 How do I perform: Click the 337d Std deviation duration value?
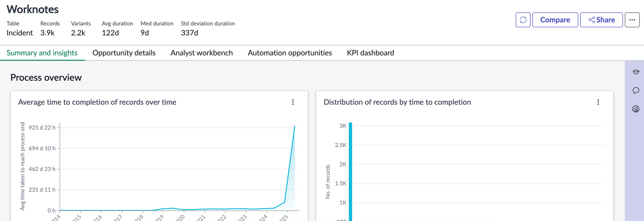pyautogui.click(x=189, y=33)
